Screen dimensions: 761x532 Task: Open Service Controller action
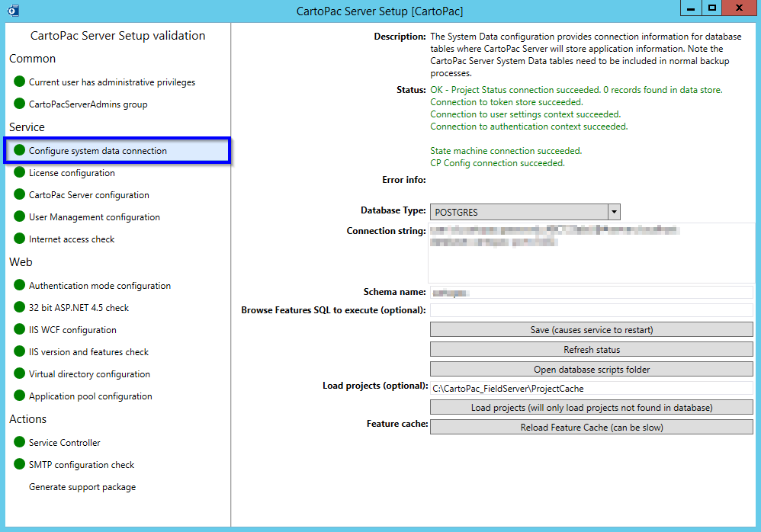(x=65, y=442)
